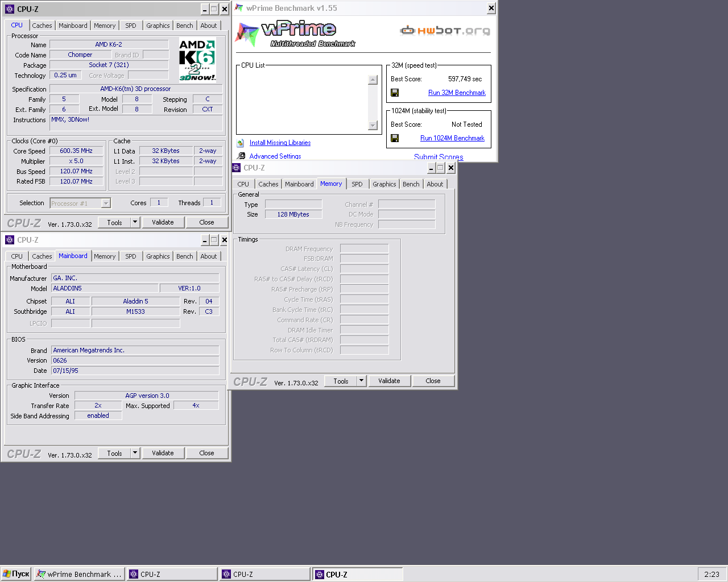Click the BIOS Brand American Megatrends Inc. field
The height and width of the screenshot is (582, 728).
pyautogui.click(x=135, y=350)
